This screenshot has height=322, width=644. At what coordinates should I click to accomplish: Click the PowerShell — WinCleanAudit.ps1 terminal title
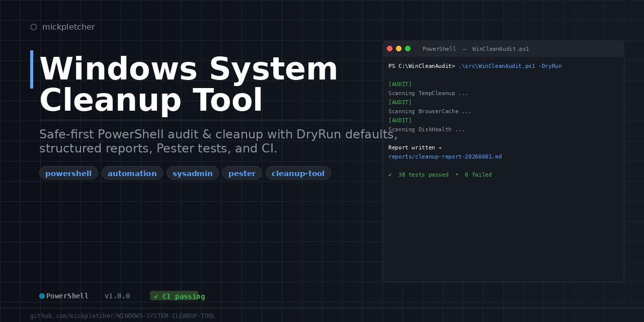pos(476,49)
